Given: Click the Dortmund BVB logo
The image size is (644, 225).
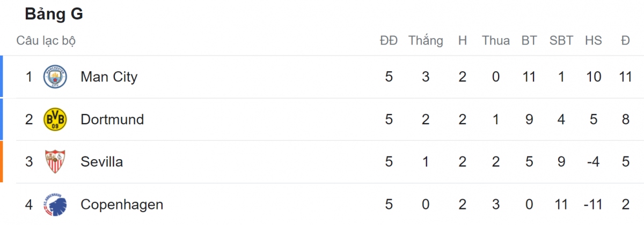Looking at the screenshot, I should pos(55,119).
